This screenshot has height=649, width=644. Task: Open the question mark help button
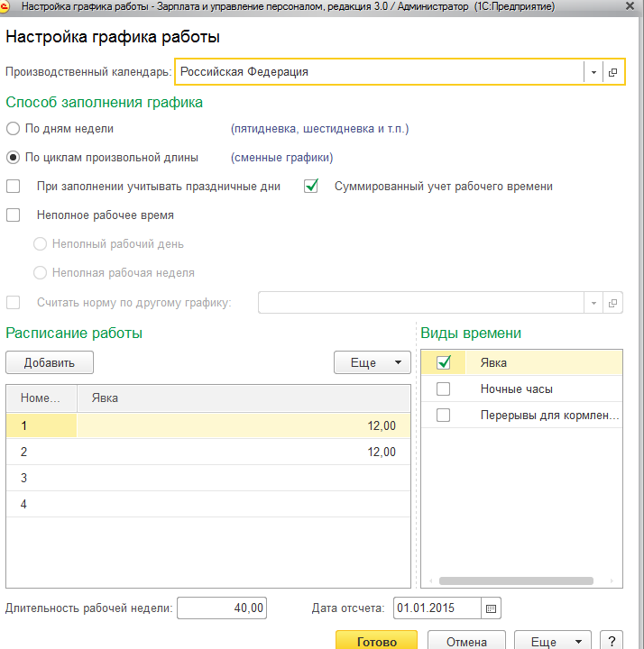click(x=612, y=642)
